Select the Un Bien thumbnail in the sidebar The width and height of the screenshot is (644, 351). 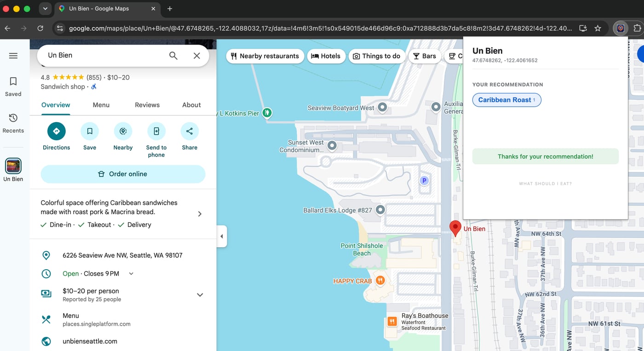tap(13, 166)
